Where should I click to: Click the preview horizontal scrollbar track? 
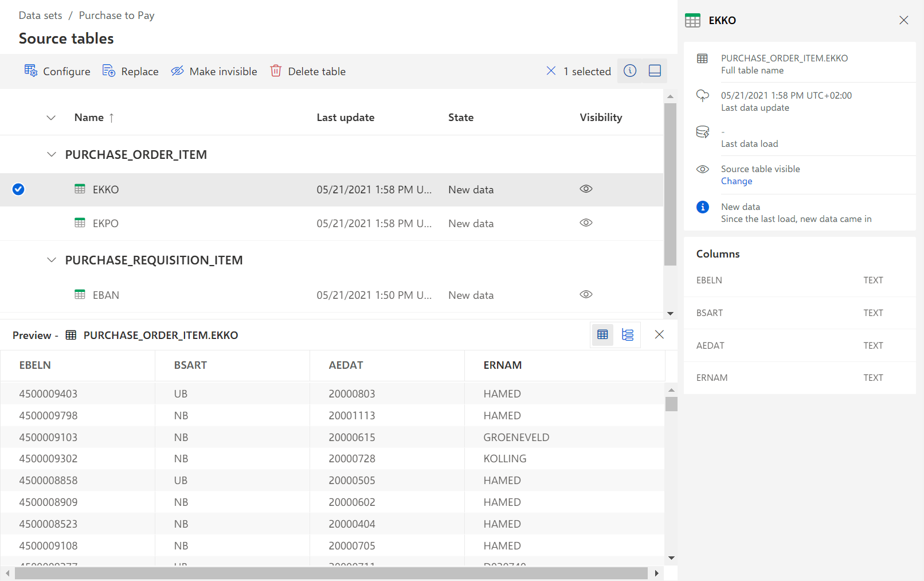(331, 573)
